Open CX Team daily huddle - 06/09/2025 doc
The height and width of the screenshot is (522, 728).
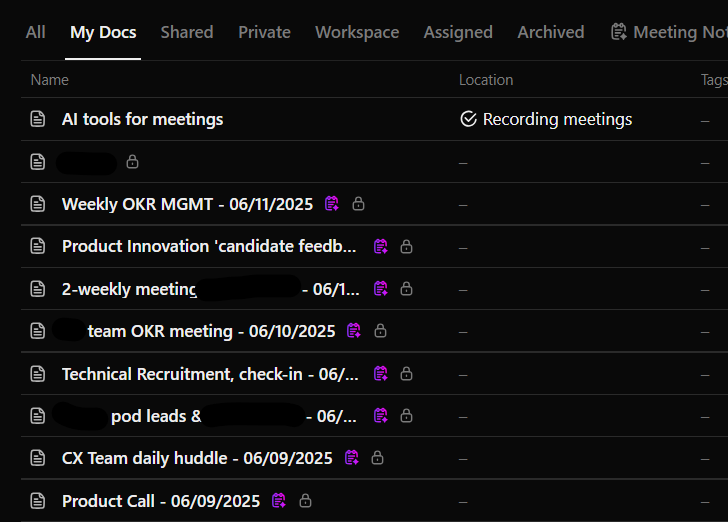tap(197, 458)
